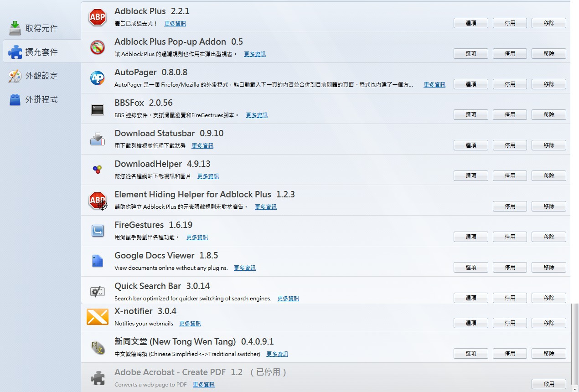Disable Element Hiding Helper for Adblock Plus
Screen dimensions: 579x392
pyautogui.click(x=510, y=206)
